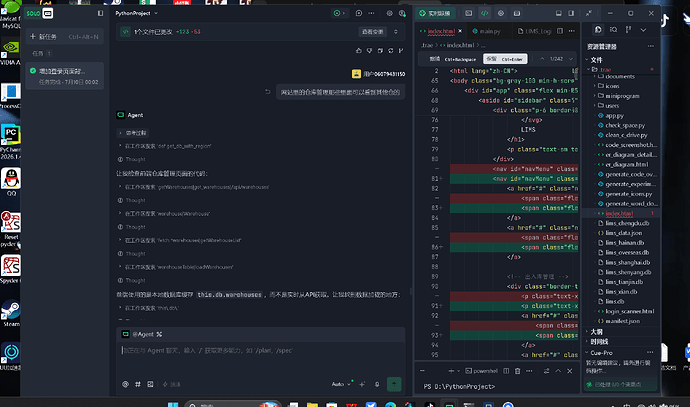Toggle the left sidebar panel icon
The width and height of the screenshot is (690, 407).
(x=100, y=13)
